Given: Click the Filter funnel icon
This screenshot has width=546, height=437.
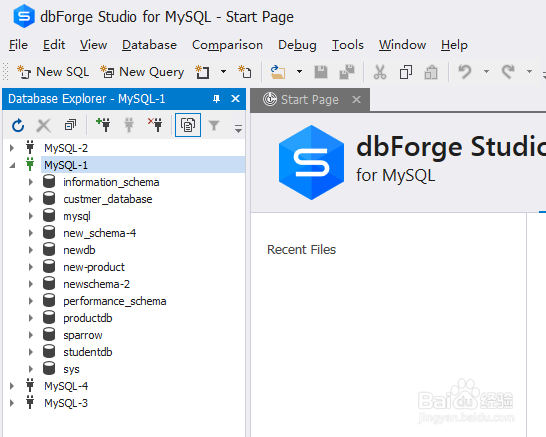Looking at the screenshot, I should pyautogui.click(x=214, y=125).
